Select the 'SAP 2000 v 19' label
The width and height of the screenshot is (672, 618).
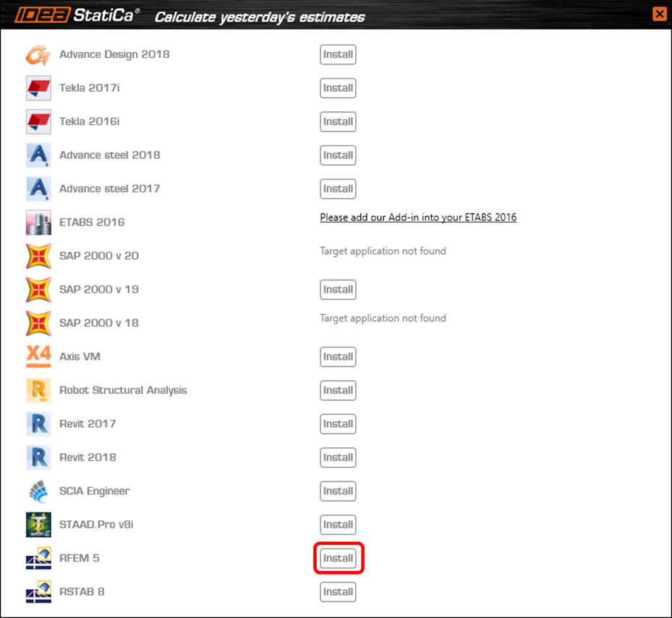click(99, 290)
